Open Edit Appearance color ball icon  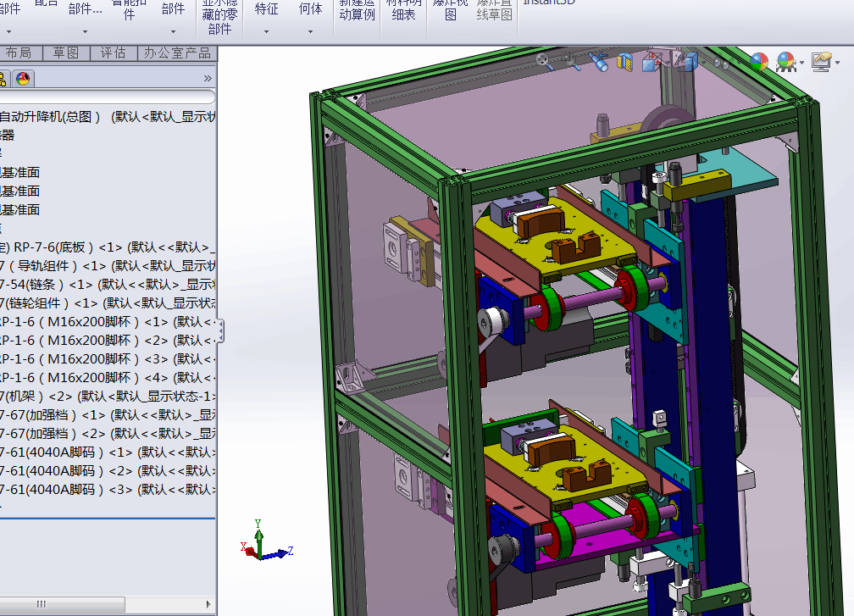tap(759, 62)
